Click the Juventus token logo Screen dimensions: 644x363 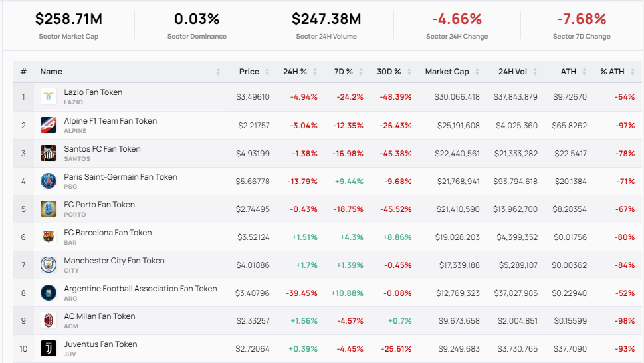click(x=49, y=348)
